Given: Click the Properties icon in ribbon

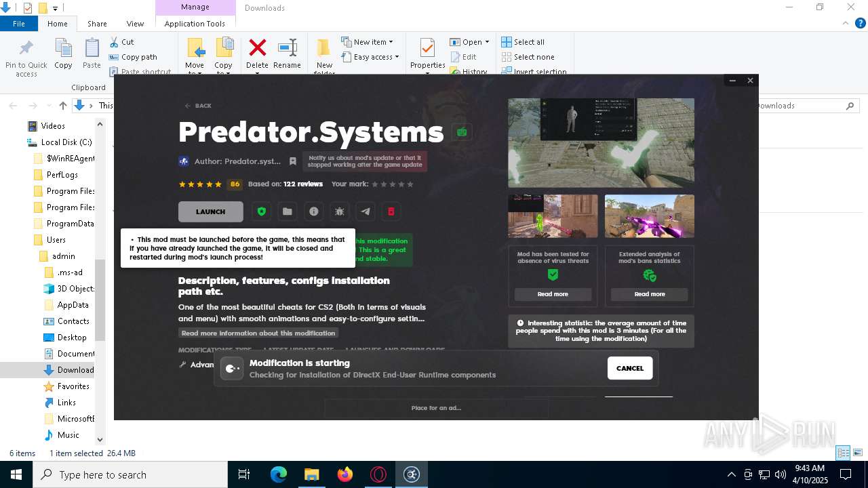Looking at the screenshot, I should 427,48.
